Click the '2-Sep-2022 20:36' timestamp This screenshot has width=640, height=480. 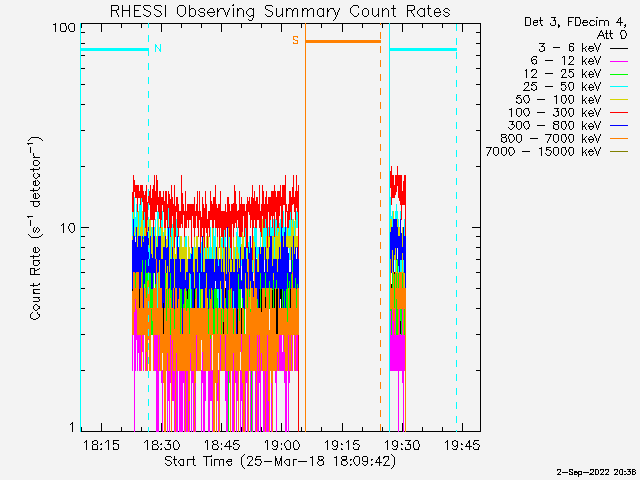click(x=596, y=472)
